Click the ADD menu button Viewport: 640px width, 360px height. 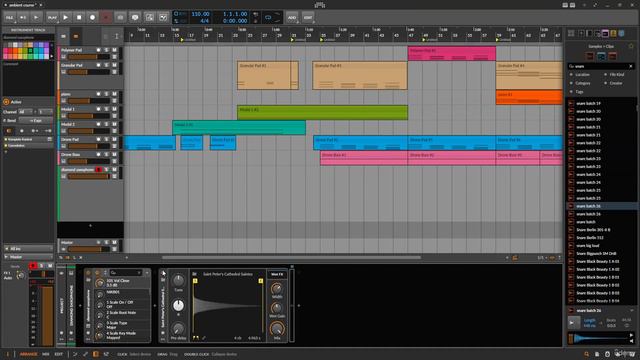(x=291, y=18)
